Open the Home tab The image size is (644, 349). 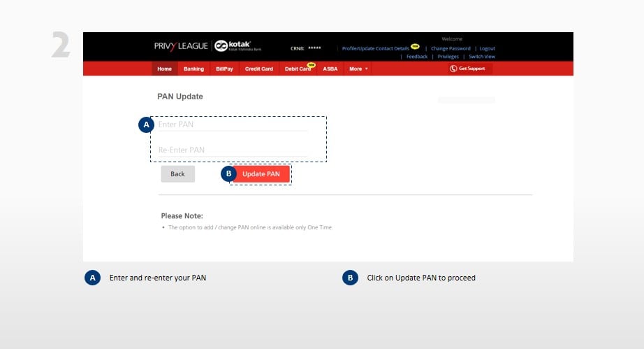click(164, 69)
